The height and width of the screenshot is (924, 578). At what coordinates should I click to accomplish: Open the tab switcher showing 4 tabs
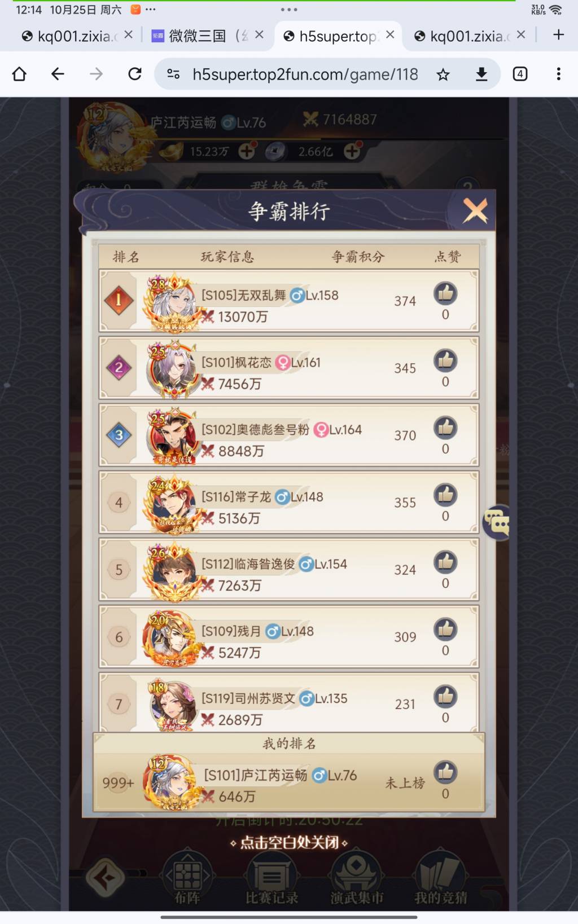[520, 74]
